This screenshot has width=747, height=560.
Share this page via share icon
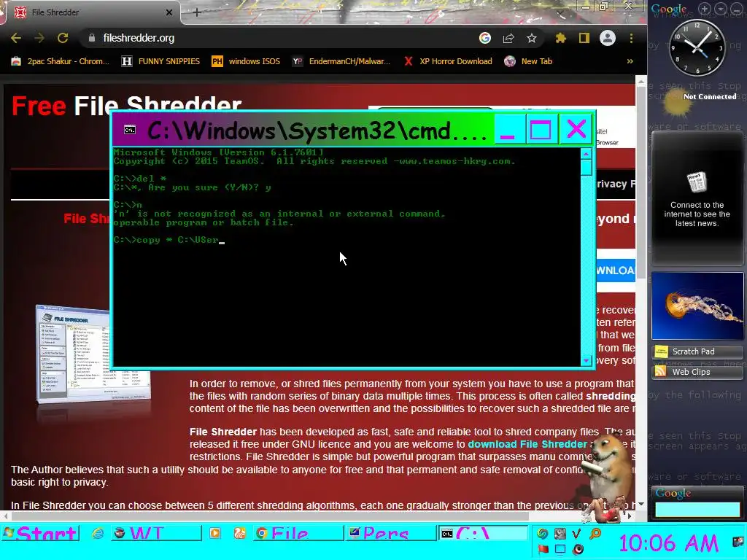(x=508, y=38)
